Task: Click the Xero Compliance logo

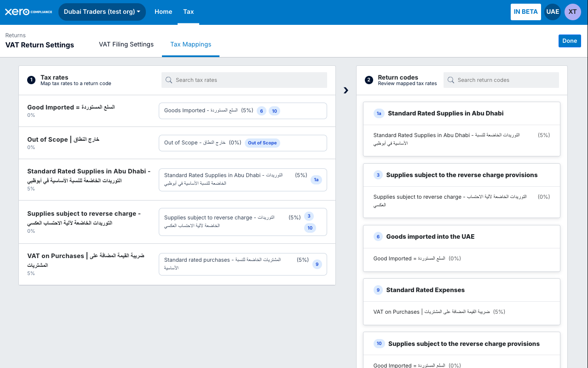Action: (29, 11)
